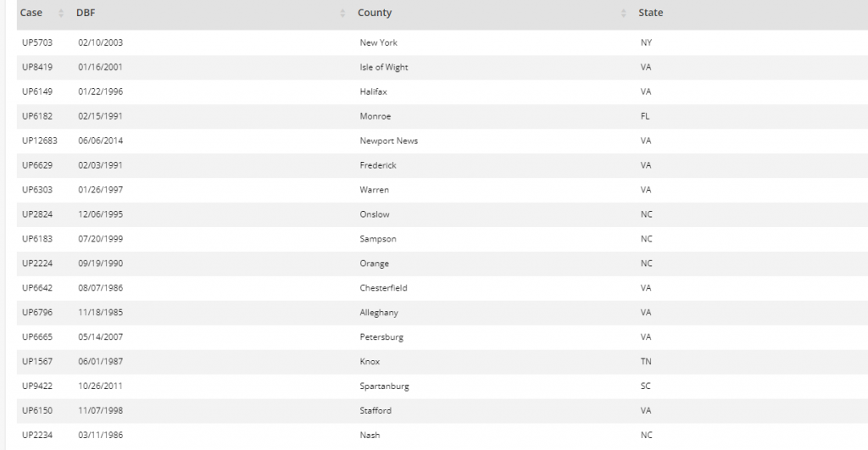Select the Isle of Wight county cell
This screenshot has height=450, width=868.
[384, 68]
